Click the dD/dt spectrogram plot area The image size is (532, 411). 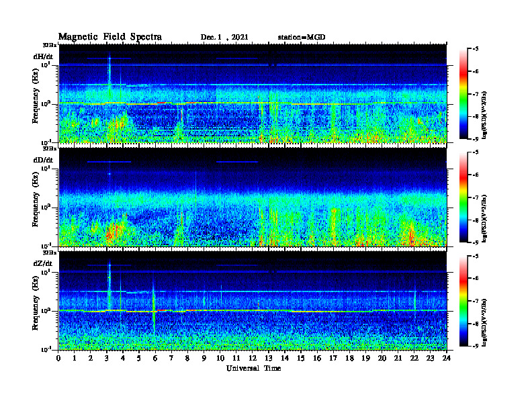click(253, 197)
